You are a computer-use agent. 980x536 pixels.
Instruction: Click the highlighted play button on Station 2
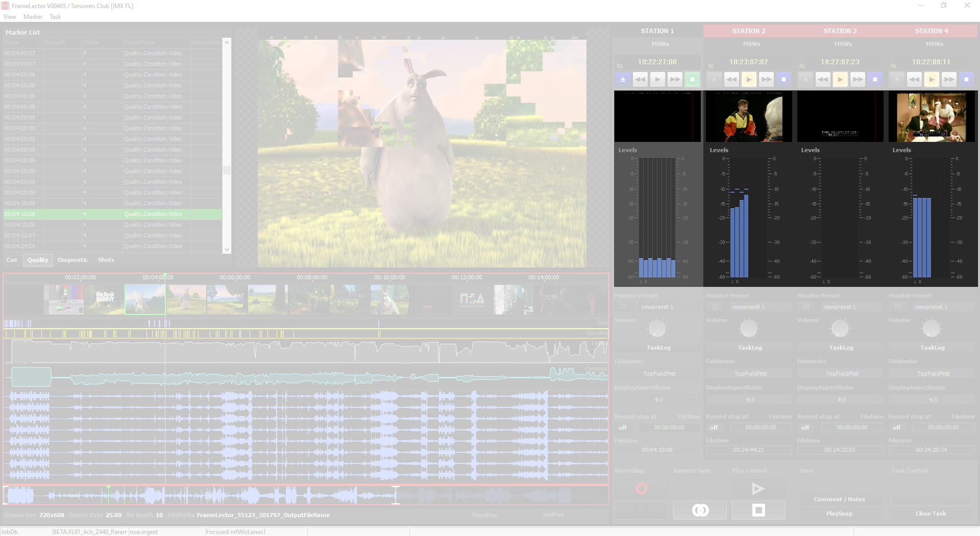[x=749, y=79]
